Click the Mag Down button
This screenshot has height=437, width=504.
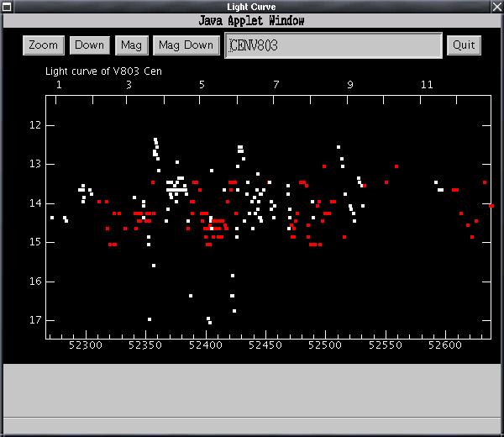tap(186, 45)
